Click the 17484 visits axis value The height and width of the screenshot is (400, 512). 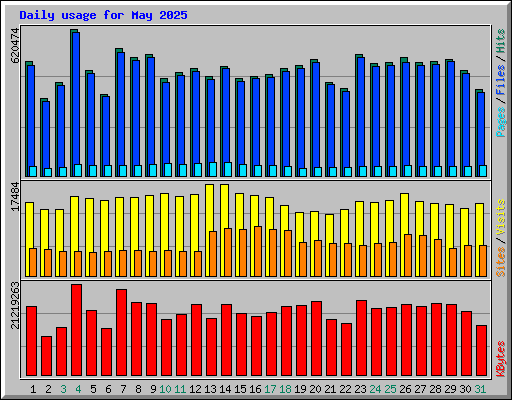pos(15,196)
